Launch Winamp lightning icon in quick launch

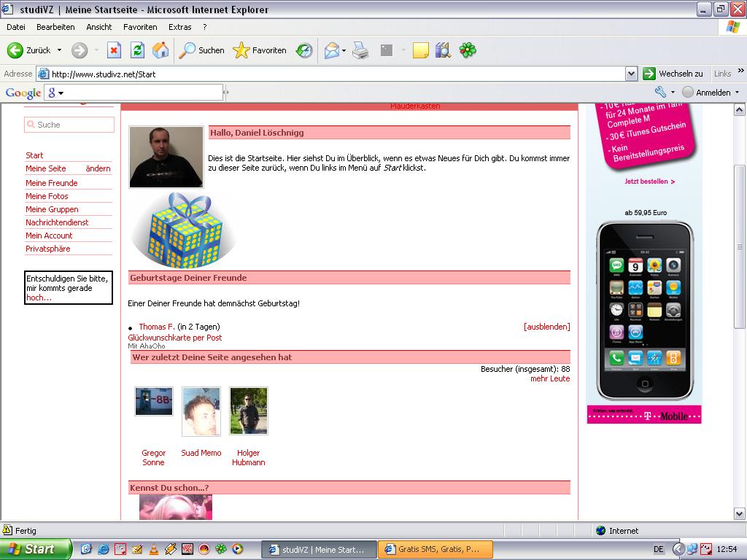tap(171, 549)
